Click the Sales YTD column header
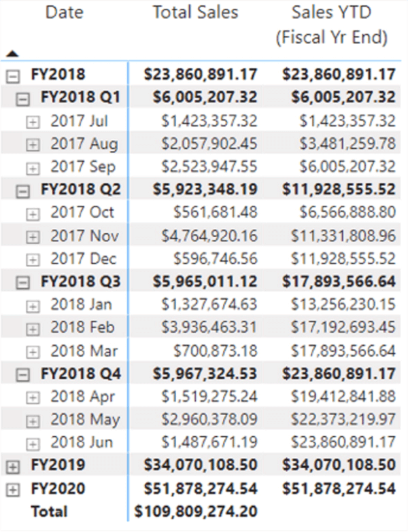408x532 pixels. click(x=330, y=24)
